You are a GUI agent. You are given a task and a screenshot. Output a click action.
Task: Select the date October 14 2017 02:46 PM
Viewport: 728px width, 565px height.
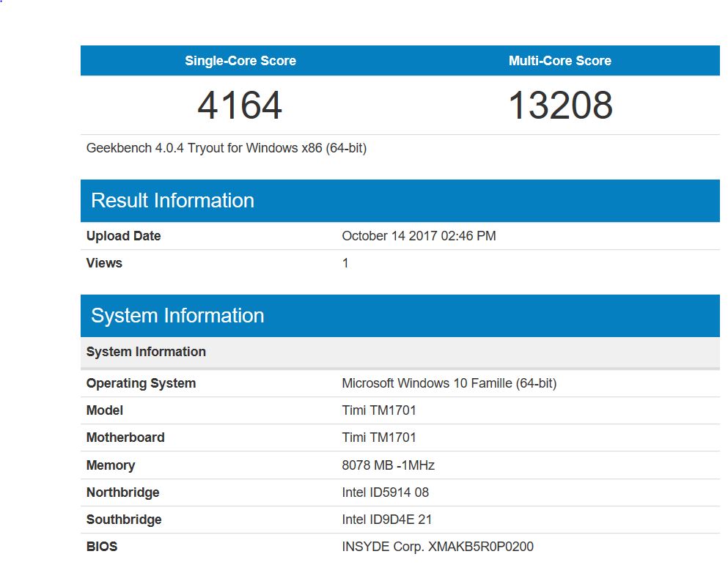pyautogui.click(x=419, y=236)
